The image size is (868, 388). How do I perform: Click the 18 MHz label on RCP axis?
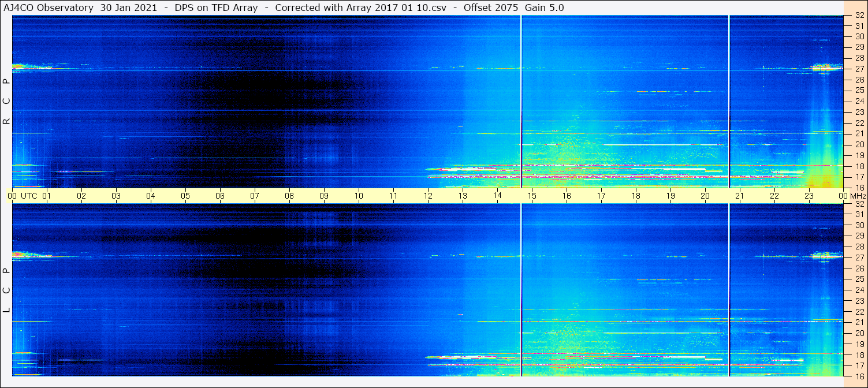(859, 166)
